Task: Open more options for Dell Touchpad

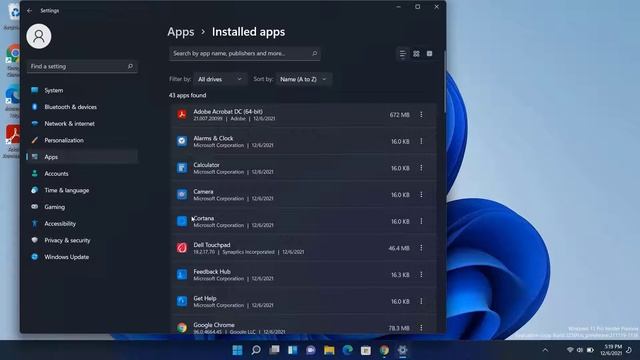Action: [421, 248]
